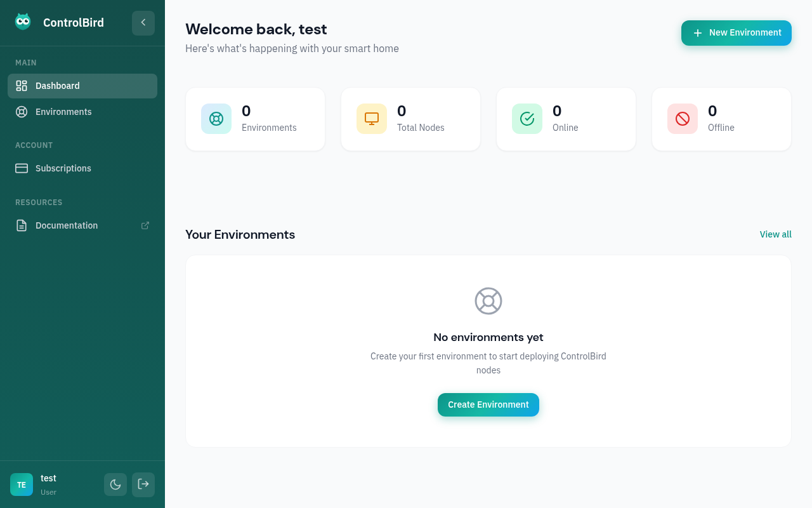
Task: Click the Welcome back, test heading
Action: 256,29
